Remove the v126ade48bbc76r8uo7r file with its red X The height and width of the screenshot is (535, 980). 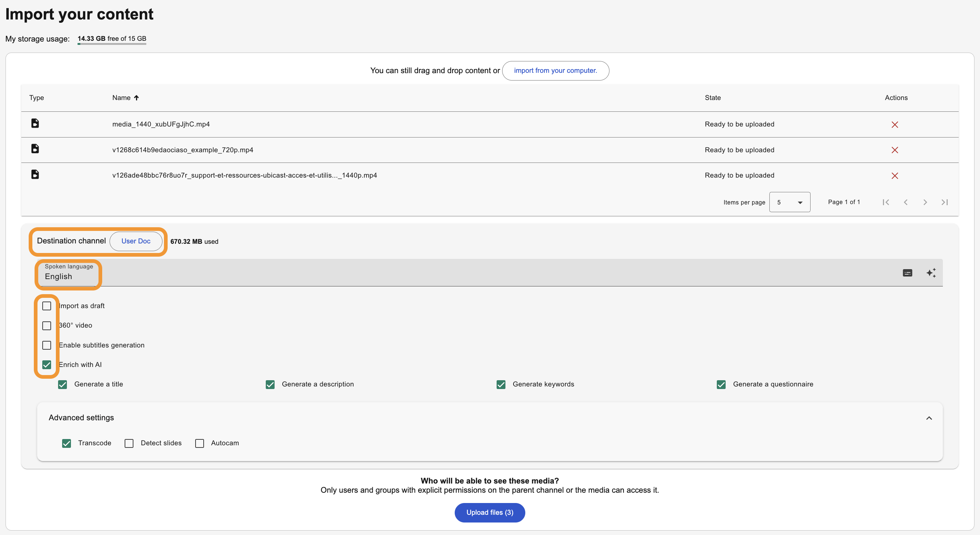(x=894, y=175)
